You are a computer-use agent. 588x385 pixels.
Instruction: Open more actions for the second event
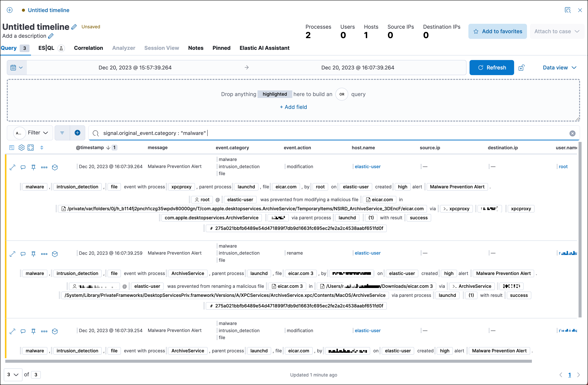point(44,254)
